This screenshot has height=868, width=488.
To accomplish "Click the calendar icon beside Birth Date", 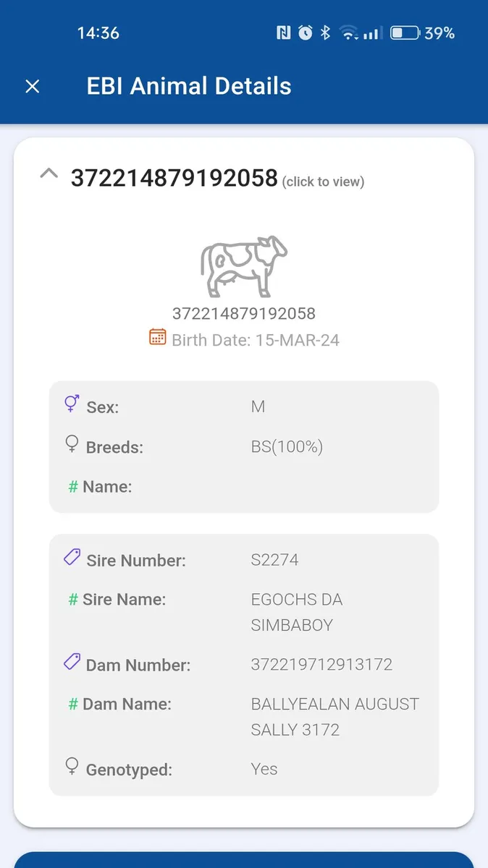I will 157,337.
